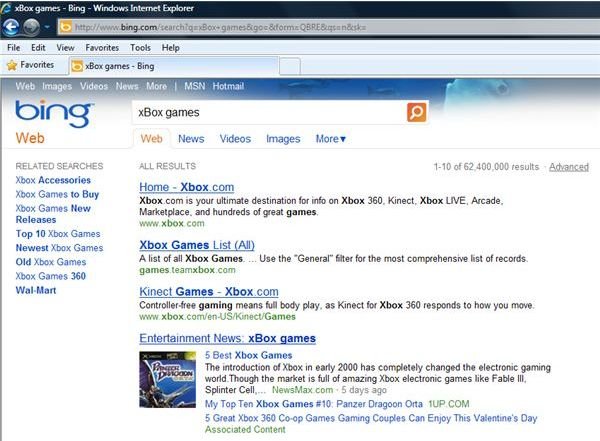Click the games.teamxbox.com green URL text
Screen dimensions: 600x441
pyautogui.click(x=188, y=270)
